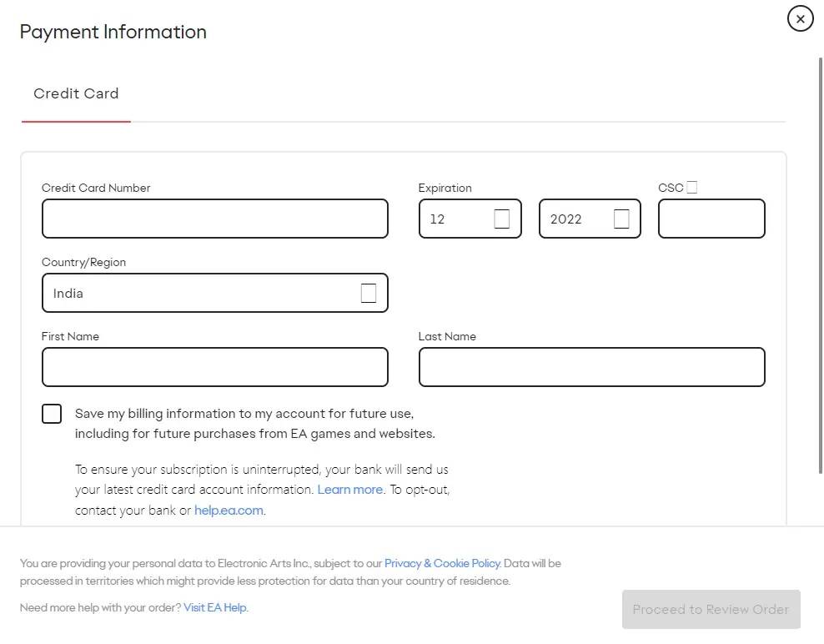Open the Country/Region dropdown showing India
The image size is (824, 644).
(215, 293)
